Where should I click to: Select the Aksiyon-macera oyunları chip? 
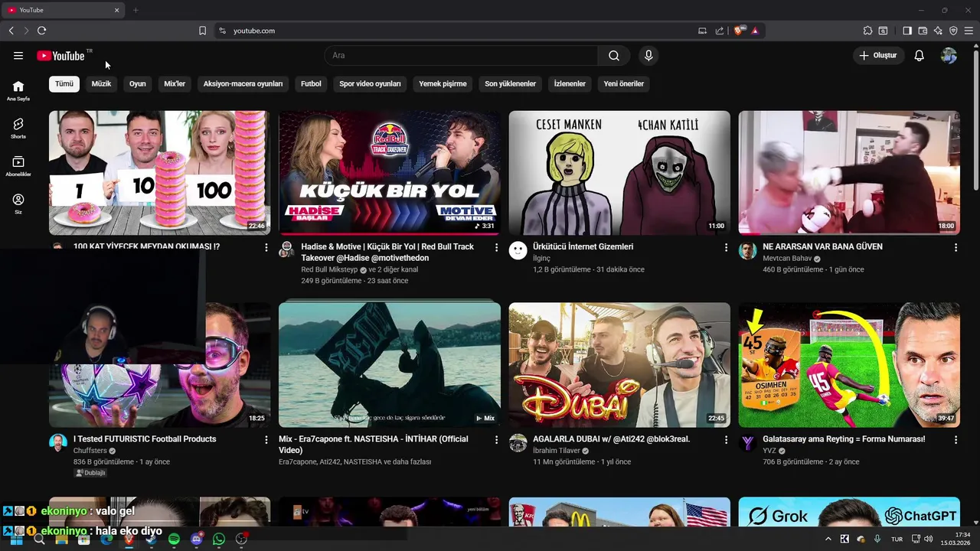tap(243, 83)
